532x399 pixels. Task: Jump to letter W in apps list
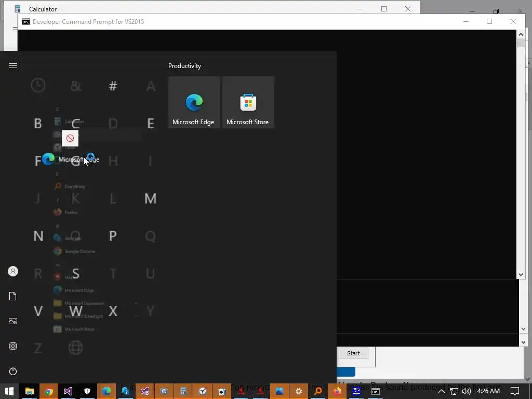click(x=76, y=311)
